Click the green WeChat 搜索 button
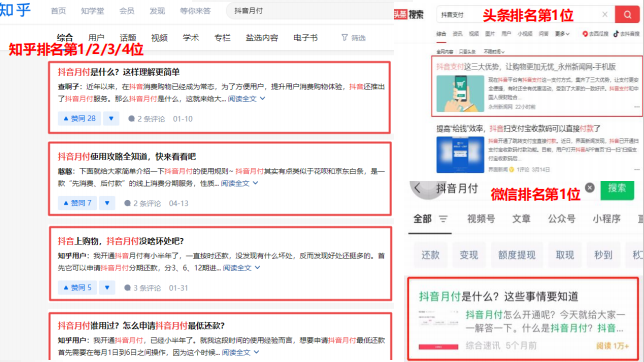This screenshot has width=644, height=362. pyautogui.click(x=617, y=190)
